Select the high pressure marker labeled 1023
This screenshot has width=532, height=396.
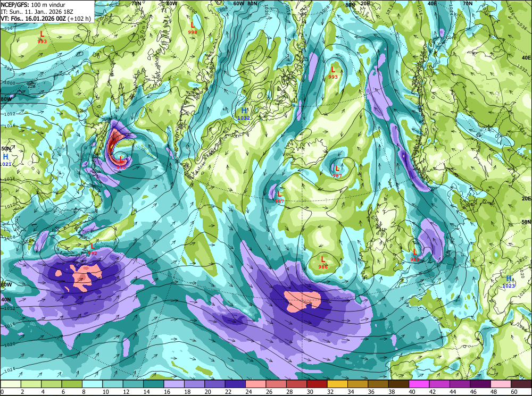(509, 281)
